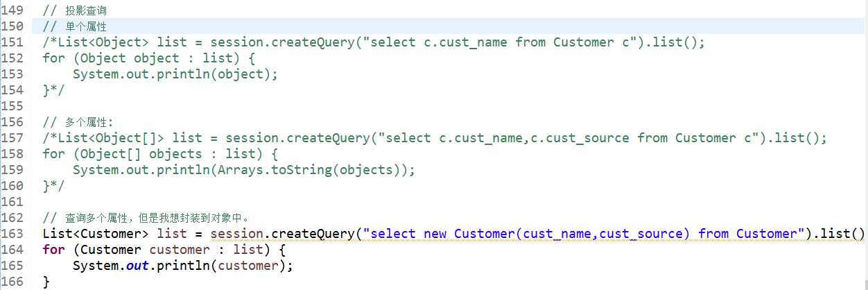Click line number 166 in gutter
This screenshot has width=868, height=290.
[12, 282]
